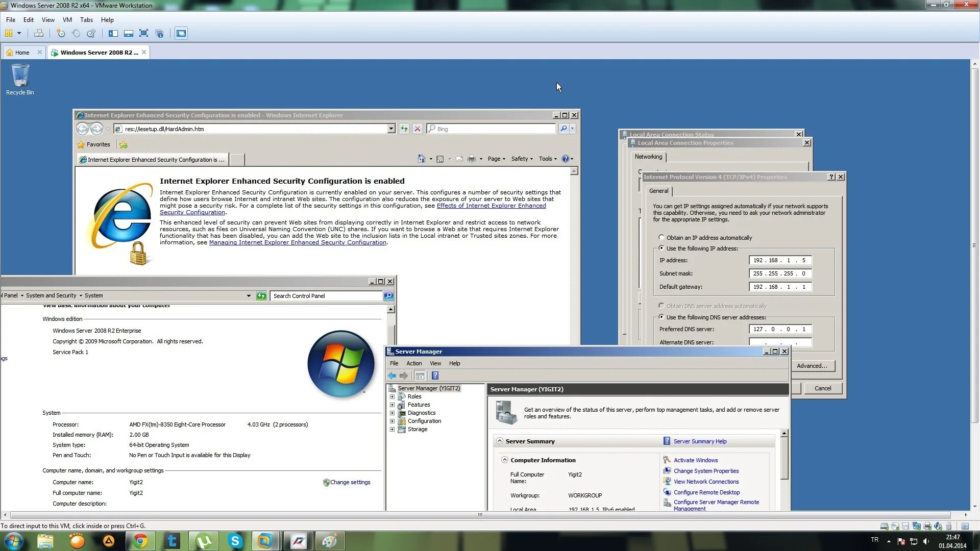Click the Search Control Panel box

[327, 296]
